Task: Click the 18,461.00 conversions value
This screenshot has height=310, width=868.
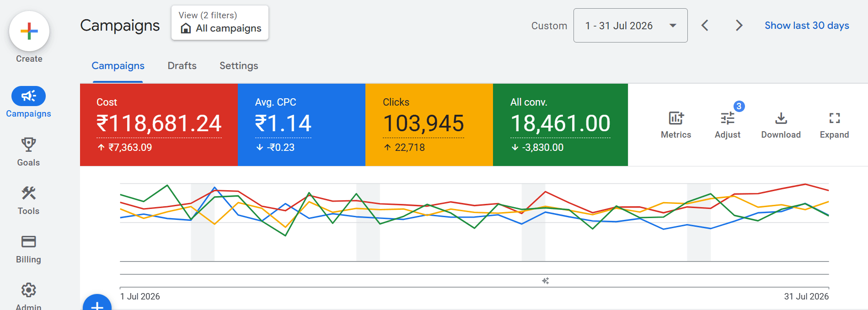Action: click(560, 123)
